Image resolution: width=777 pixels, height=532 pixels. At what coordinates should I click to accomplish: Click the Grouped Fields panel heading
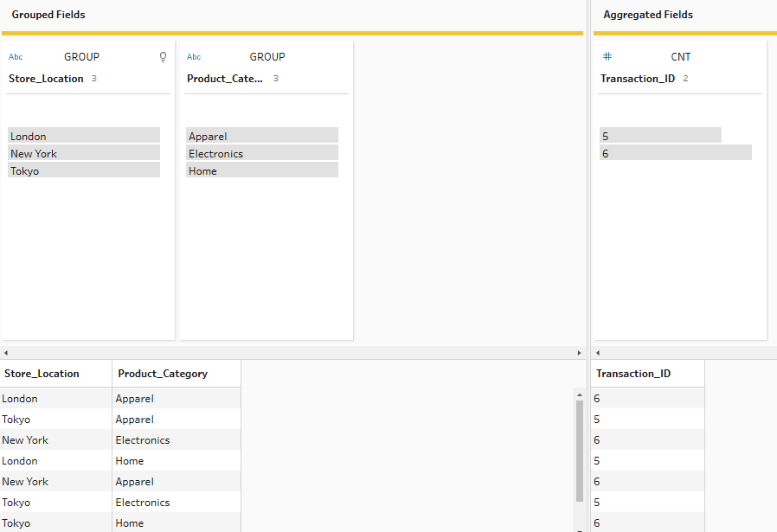[48, 15]
